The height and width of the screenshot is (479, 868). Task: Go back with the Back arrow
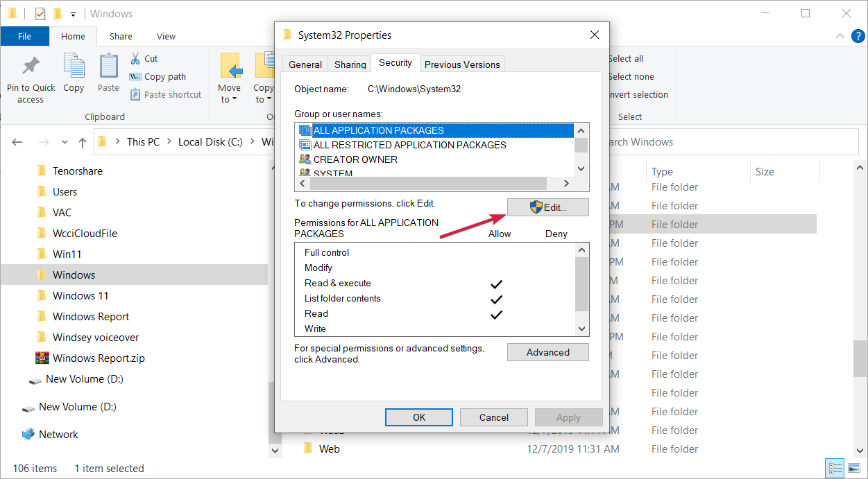pos(17,142)
